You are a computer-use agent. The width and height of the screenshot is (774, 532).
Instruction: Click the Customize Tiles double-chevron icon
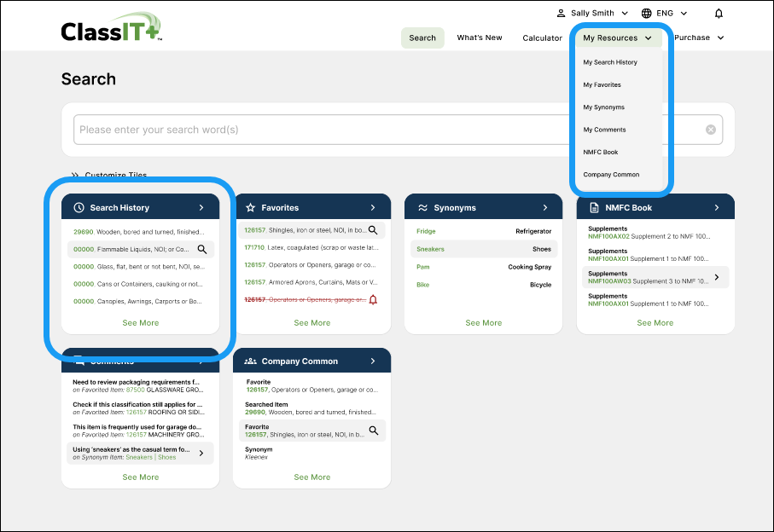point(75,175)
